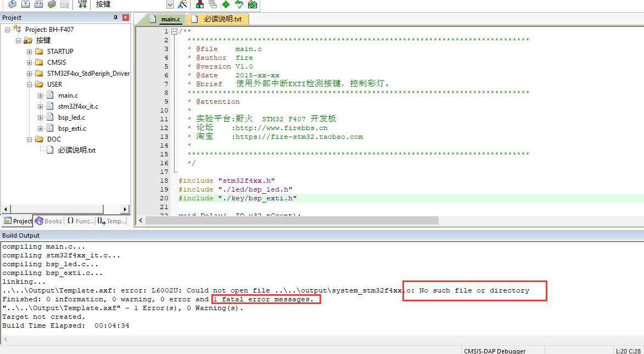Collapse the comment block fold at line 1
The width and height of the screenshot is (644, 354).
click(x=174, y=31)
